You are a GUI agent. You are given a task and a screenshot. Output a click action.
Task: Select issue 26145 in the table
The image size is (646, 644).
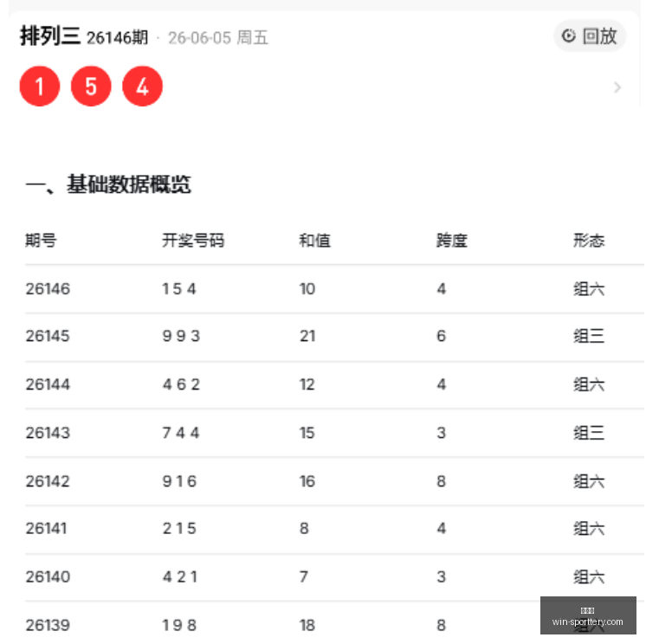pyautogui.click(x=48, y=336)
